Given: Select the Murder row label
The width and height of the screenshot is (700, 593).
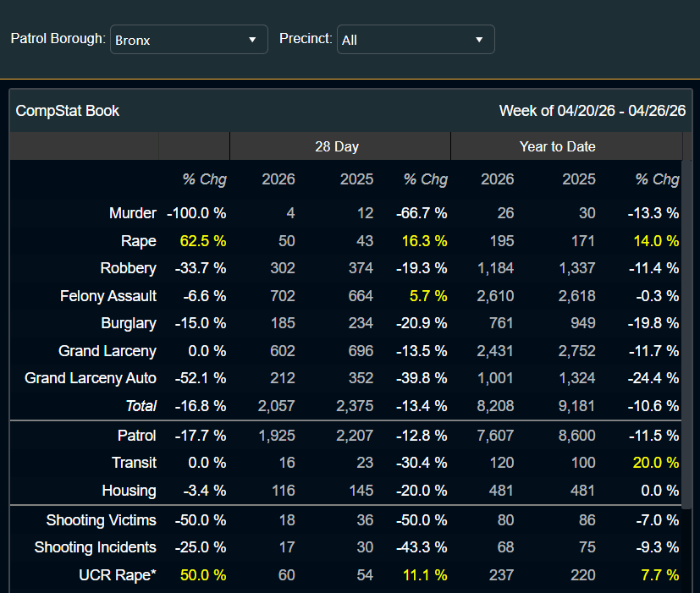Looking at the screenshot, I should point(132,213).
